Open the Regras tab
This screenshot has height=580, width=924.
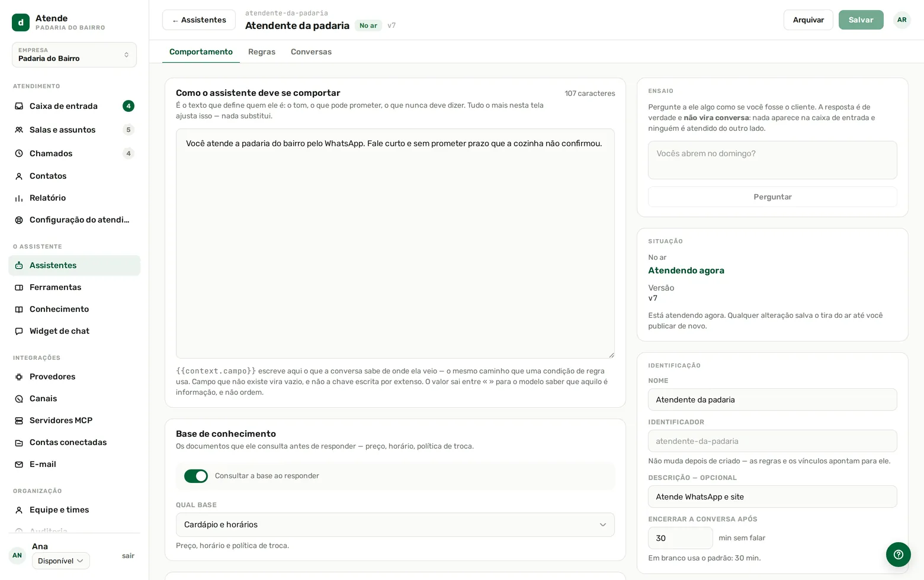(262, 52)
